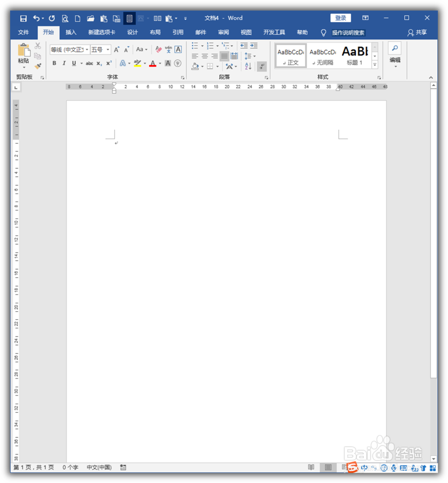Expand the font color dropdown arrow

(x=159, y=63)
